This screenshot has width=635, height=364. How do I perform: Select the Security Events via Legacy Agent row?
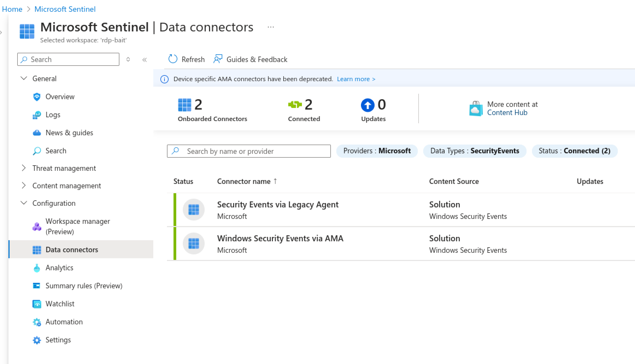401,210
